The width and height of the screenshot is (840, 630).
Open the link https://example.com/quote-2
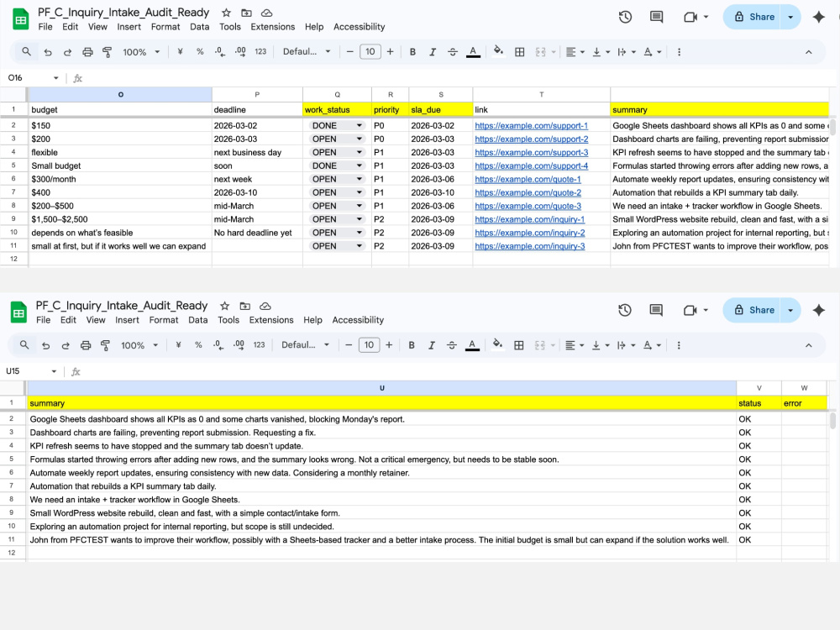[528, 192]
